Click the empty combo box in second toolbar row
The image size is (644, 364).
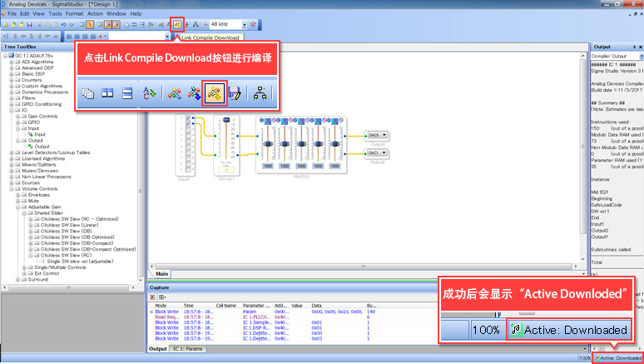tap(140, 36)
